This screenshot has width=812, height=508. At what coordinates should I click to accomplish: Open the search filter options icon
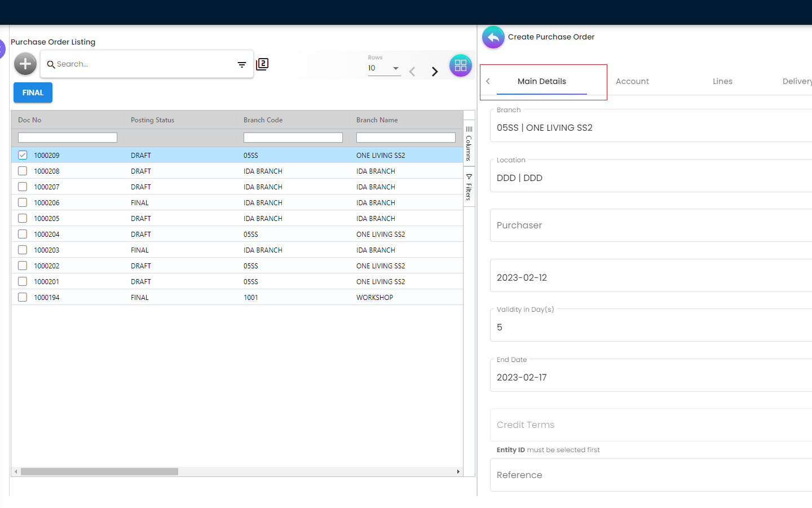tap(242, 65)
